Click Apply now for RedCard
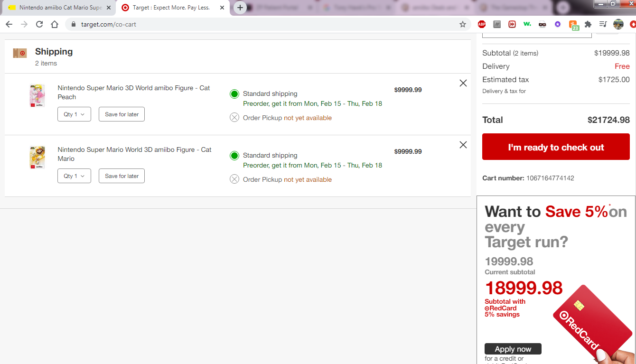 coord(513,349)
